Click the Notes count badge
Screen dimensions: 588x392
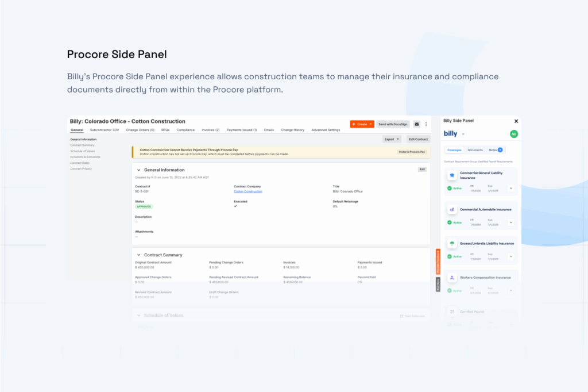pos(500,150)
